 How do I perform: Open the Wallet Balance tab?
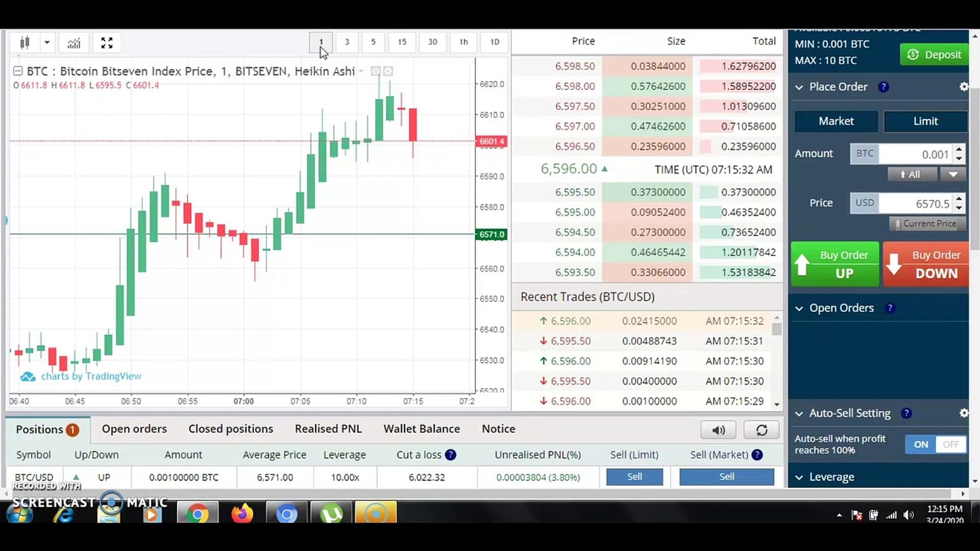(x=422, y=429)
